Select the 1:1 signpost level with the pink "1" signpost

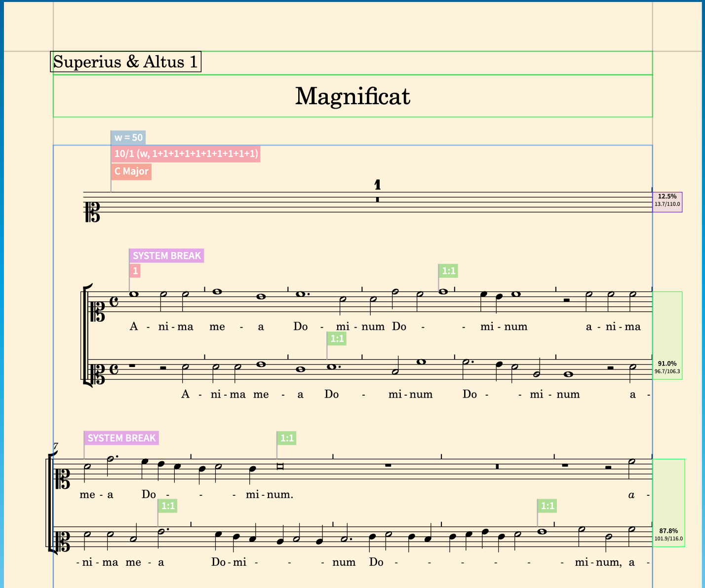point(448,271)
